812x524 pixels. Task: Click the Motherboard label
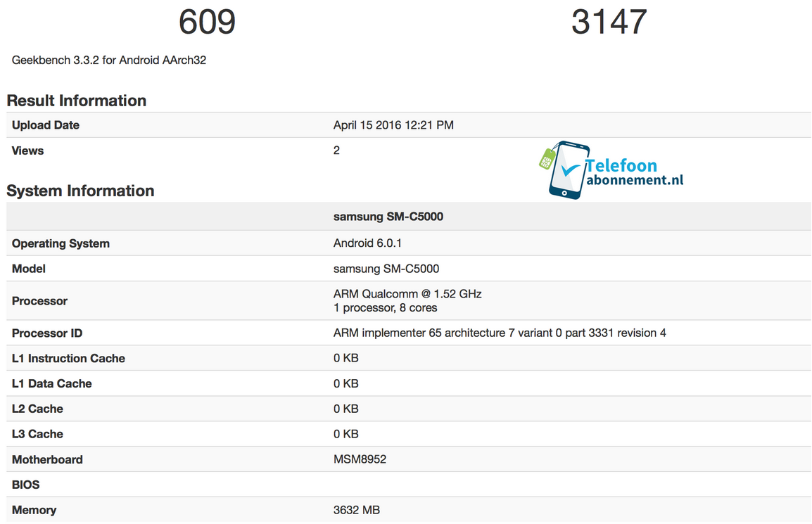click(x=47, y=459)
